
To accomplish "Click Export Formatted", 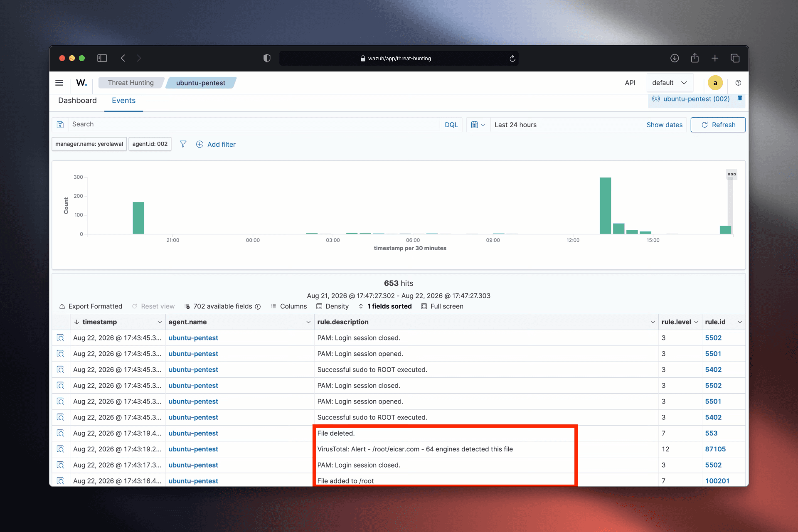I will coord(91,306).
